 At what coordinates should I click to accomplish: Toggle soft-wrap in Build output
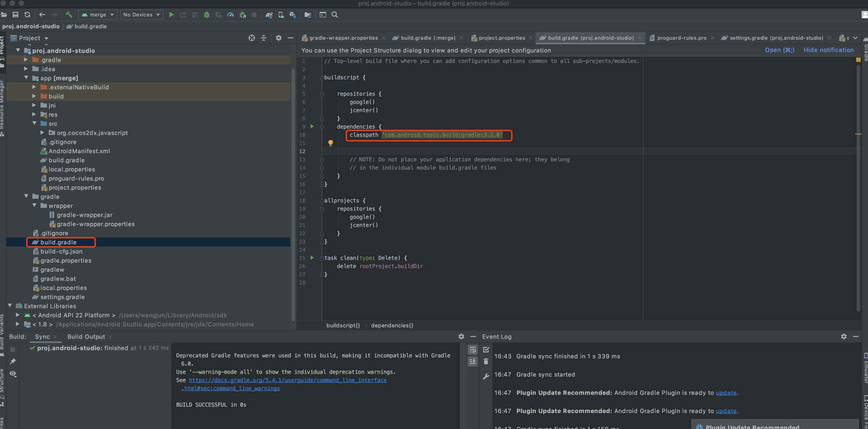coord(473,350)
